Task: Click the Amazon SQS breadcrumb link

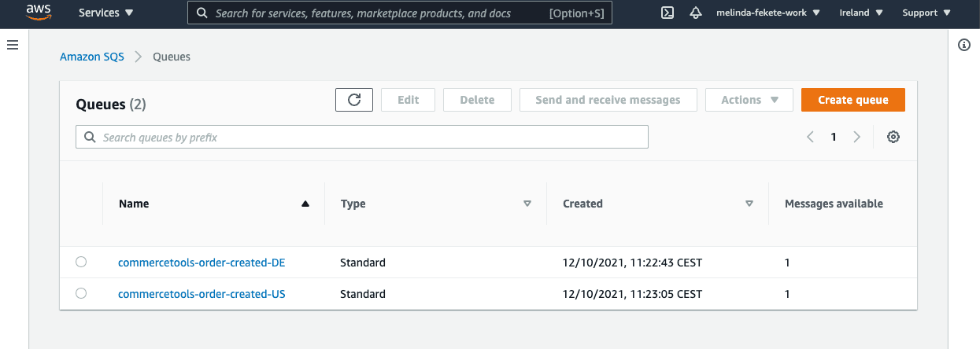Action: point(92,57)
